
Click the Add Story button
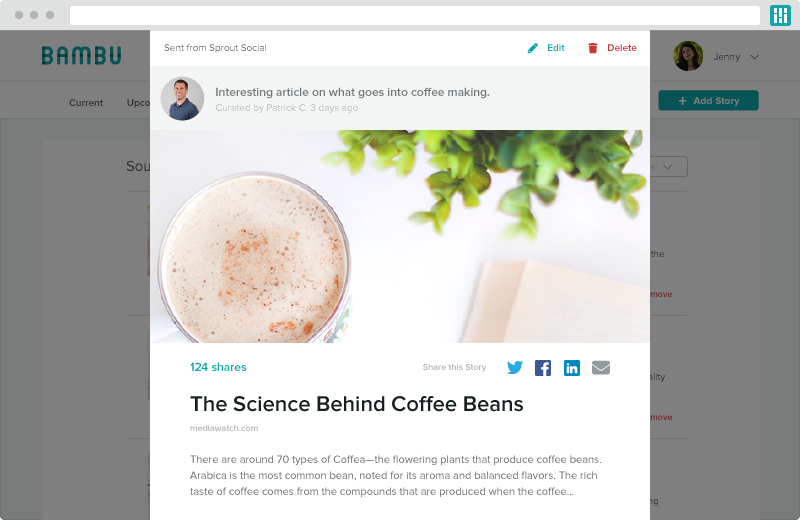pos(708,101)
